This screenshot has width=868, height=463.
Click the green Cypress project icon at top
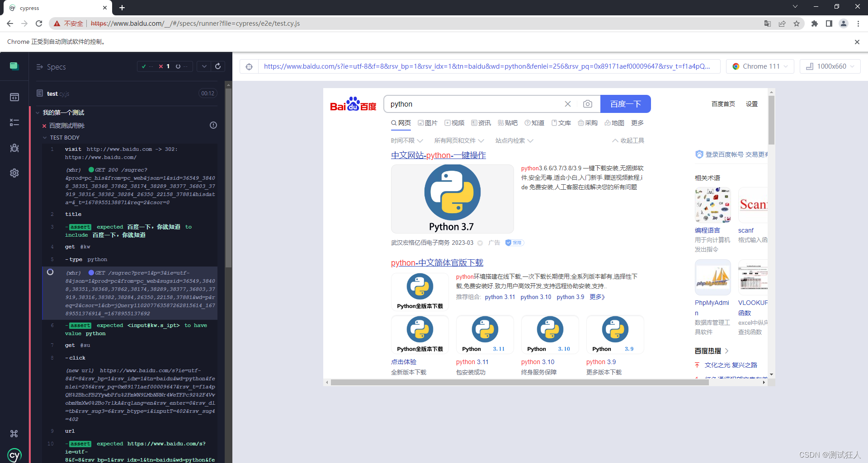pyautogui.click(x=14, y=66)
